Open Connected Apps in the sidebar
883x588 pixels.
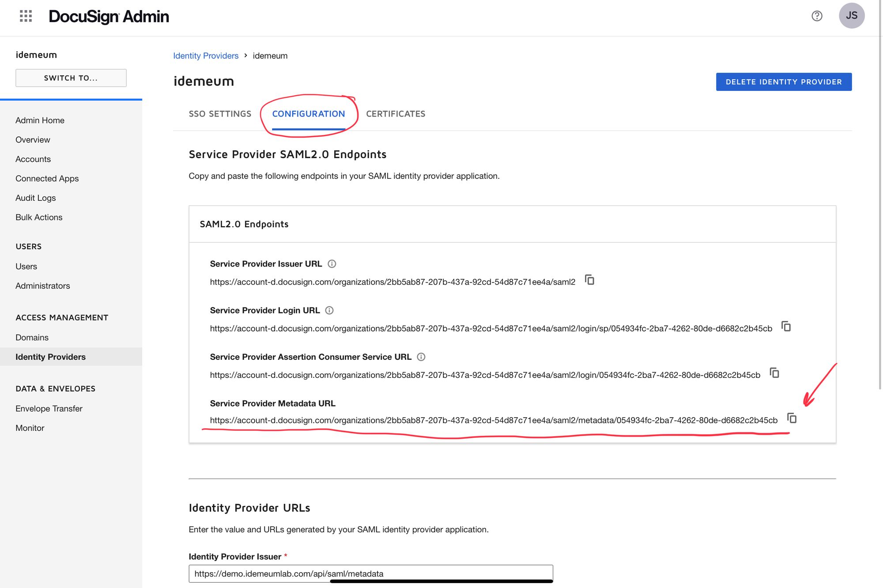[47, 178]
